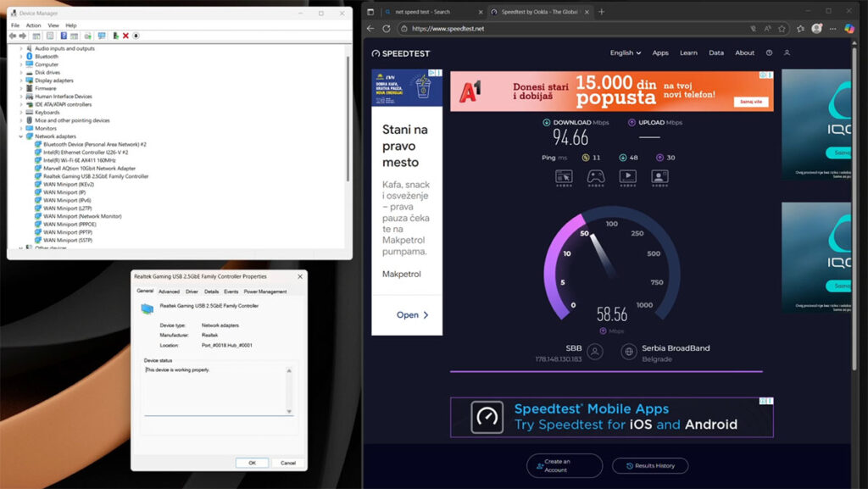Add Speedtest page to favorites with star icon
Viewport: 868px width, 489px height.
tap(782, 29)
